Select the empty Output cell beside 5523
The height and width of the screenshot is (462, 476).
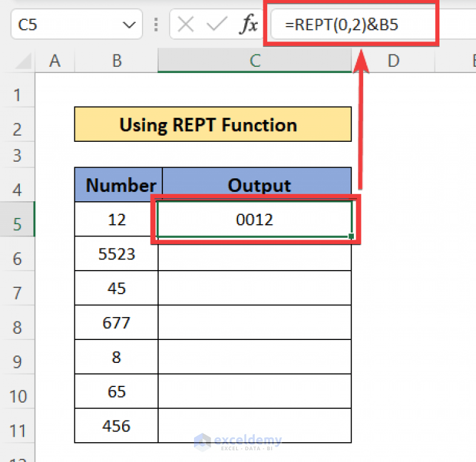(254, 253)
